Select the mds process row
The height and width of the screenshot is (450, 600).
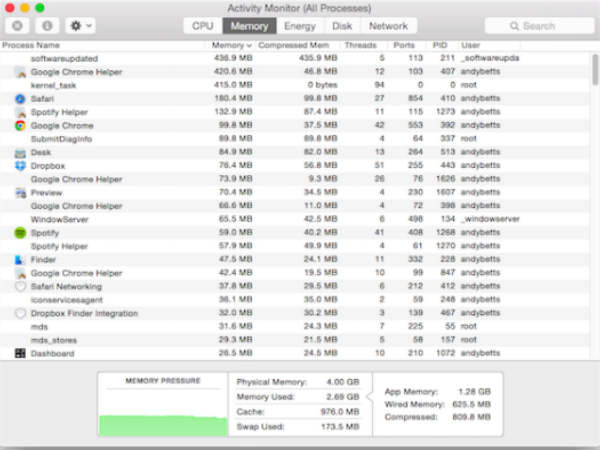click(x=295, y=326)
